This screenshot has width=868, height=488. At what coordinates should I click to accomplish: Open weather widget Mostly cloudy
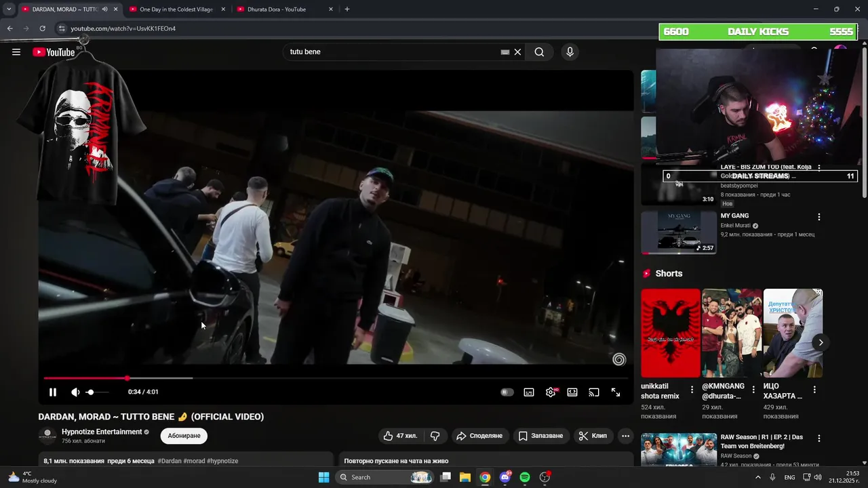pos(33,477)
